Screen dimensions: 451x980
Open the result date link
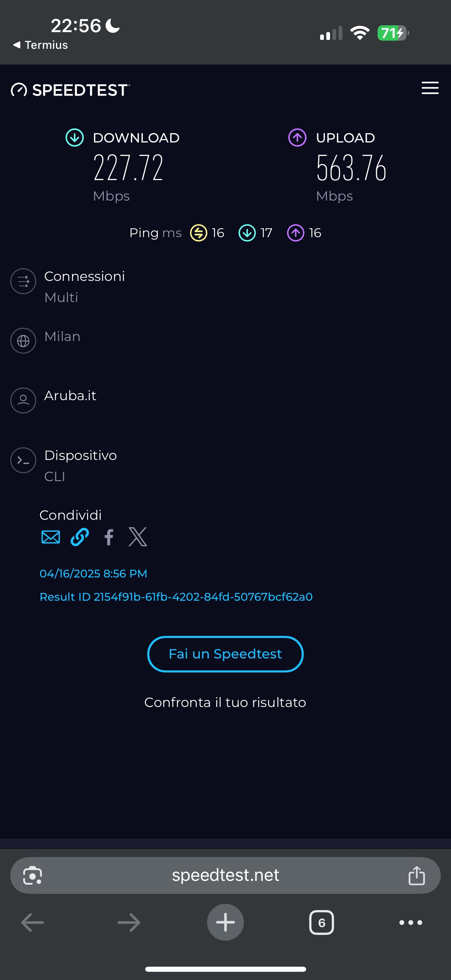pos(93,574)
